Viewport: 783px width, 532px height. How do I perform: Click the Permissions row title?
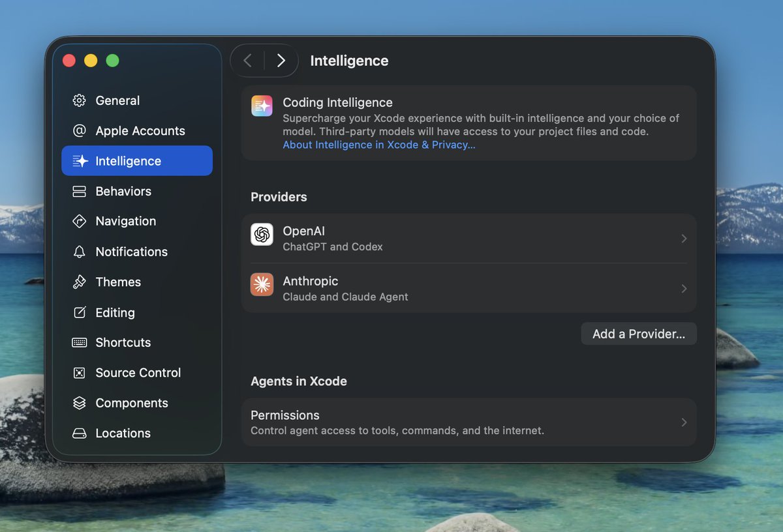285,415
